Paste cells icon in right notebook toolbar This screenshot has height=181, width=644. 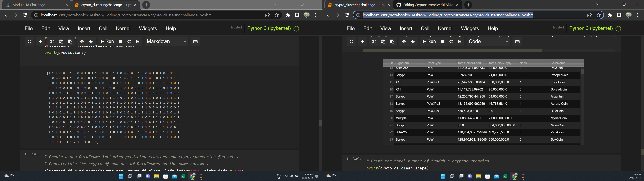coord(392,42)
